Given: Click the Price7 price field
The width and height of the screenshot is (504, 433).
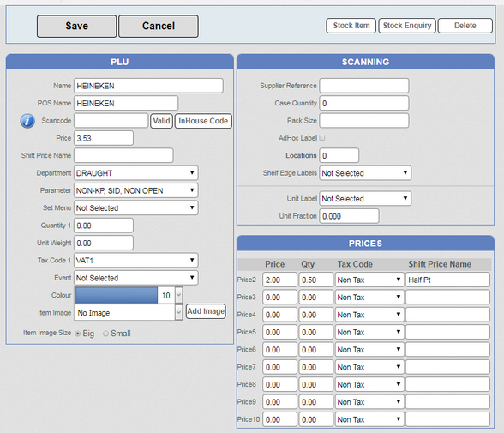Looking at the screenshot, I should coord(279,367).
